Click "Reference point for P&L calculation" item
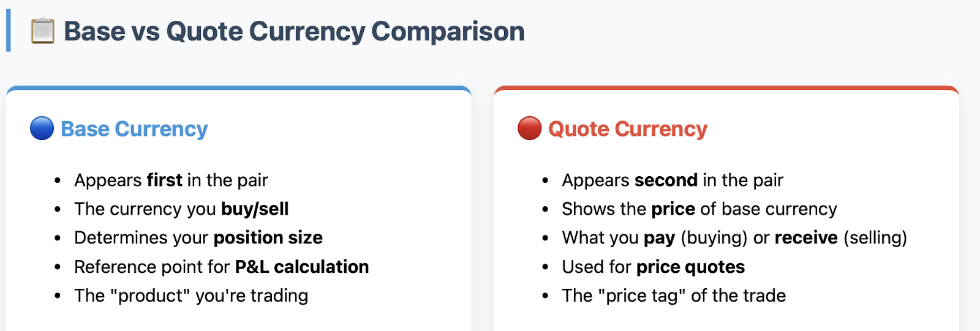Screen dimensions: 980x331 pos(221,267)
